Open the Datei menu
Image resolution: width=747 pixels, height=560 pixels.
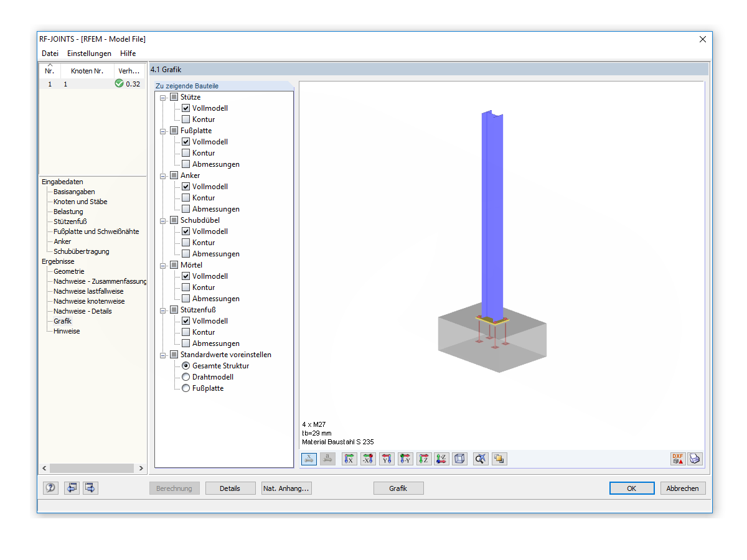(x=50, y=53)
